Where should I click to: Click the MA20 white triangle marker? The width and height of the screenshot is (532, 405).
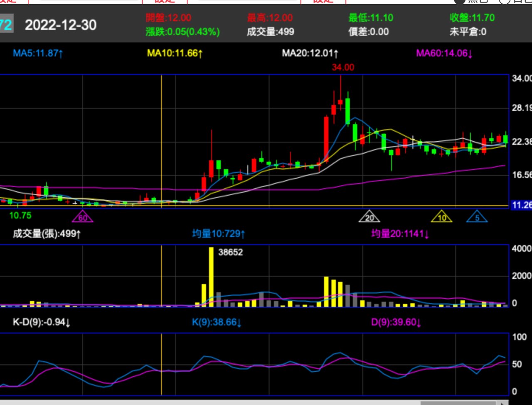click(x=369, y=217)
